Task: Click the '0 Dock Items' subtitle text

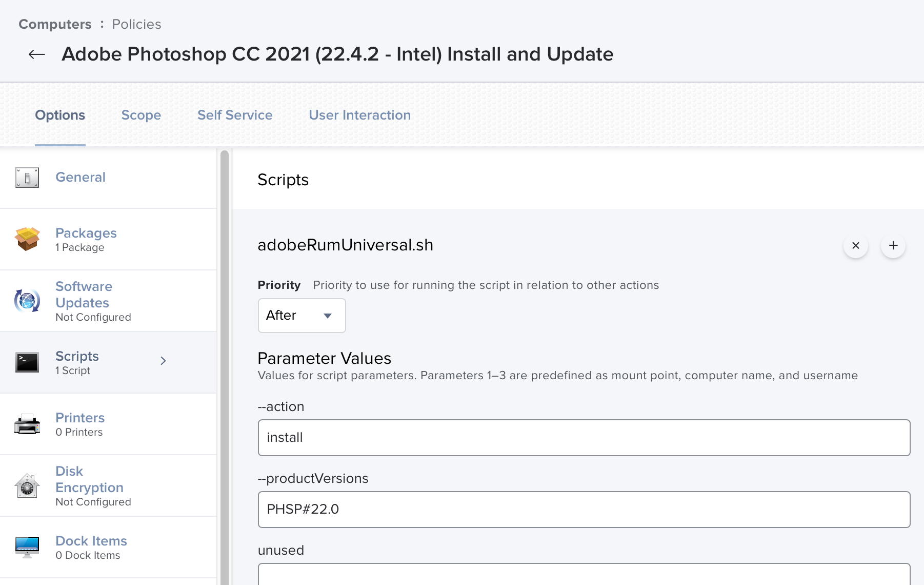Action: [88, 555]
